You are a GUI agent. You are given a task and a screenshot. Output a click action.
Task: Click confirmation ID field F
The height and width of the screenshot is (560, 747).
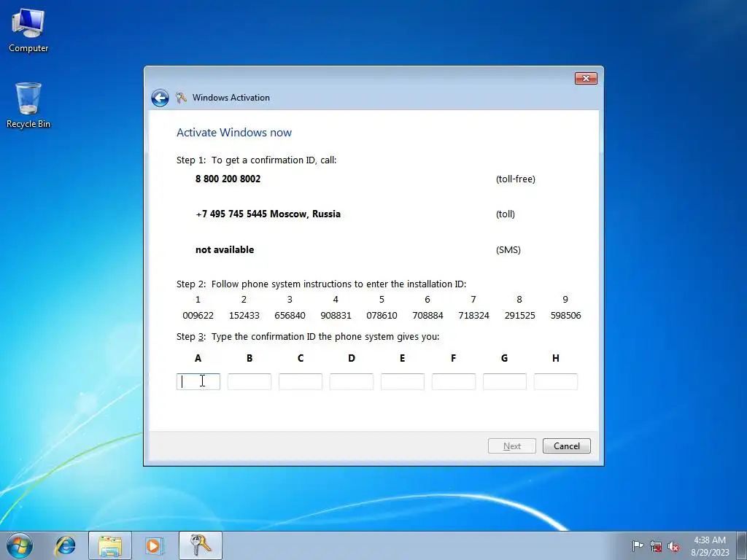(454, 381)
